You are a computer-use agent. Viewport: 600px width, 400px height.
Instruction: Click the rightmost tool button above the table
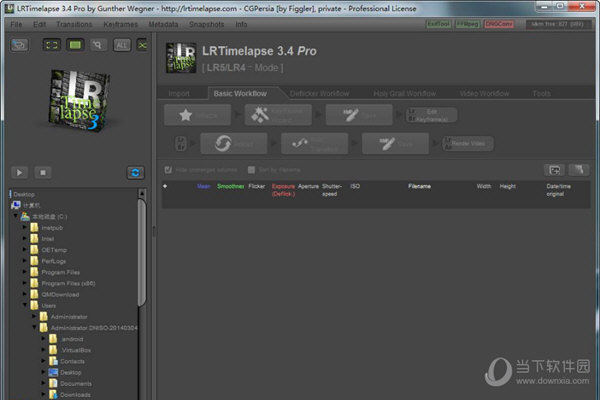pyautogui.click(x=579, y=170)
